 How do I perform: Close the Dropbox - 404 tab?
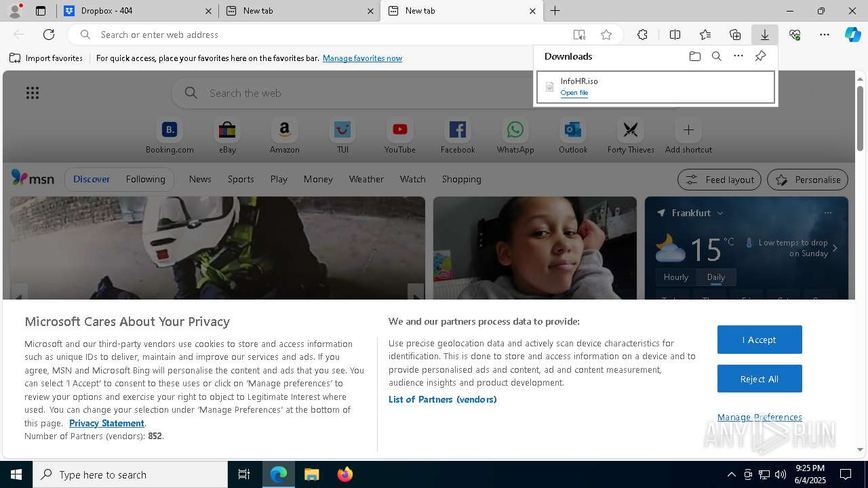pyautogui.click(x=208, y=11)
